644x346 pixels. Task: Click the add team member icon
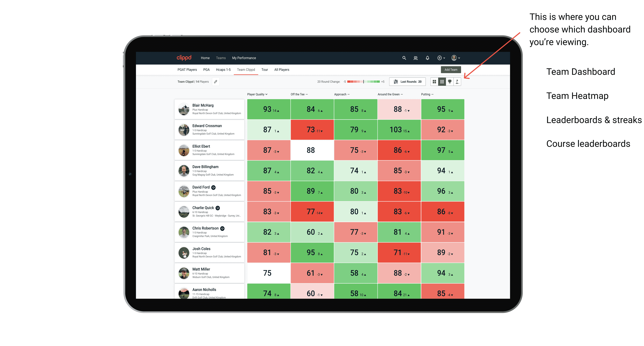tap(415, 58)
